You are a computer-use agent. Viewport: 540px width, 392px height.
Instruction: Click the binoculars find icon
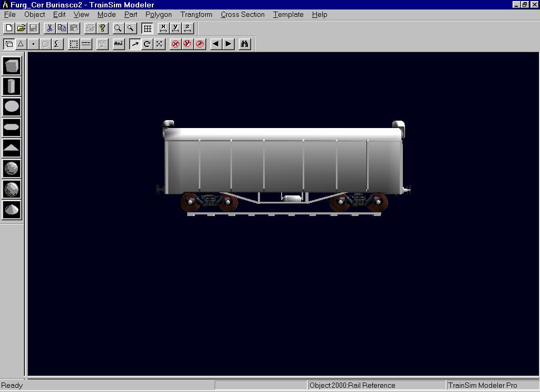[x=244, y=44]
